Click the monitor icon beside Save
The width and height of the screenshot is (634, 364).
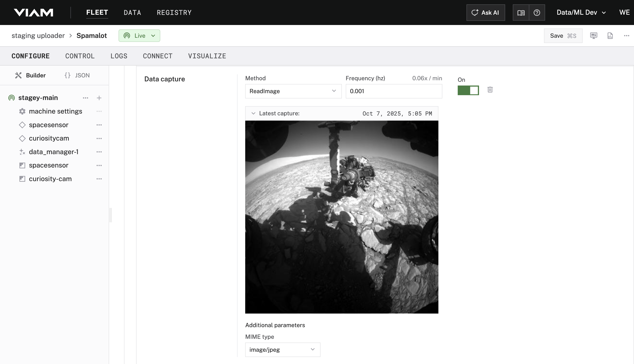click(593, 36)
